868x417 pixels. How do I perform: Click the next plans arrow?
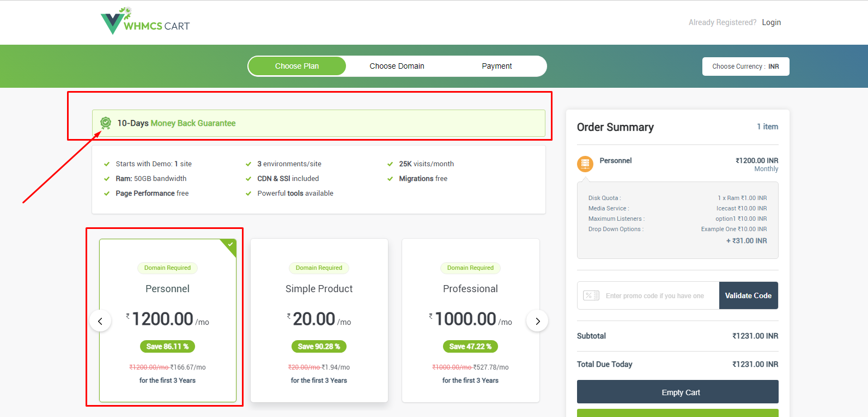[537, 321]
